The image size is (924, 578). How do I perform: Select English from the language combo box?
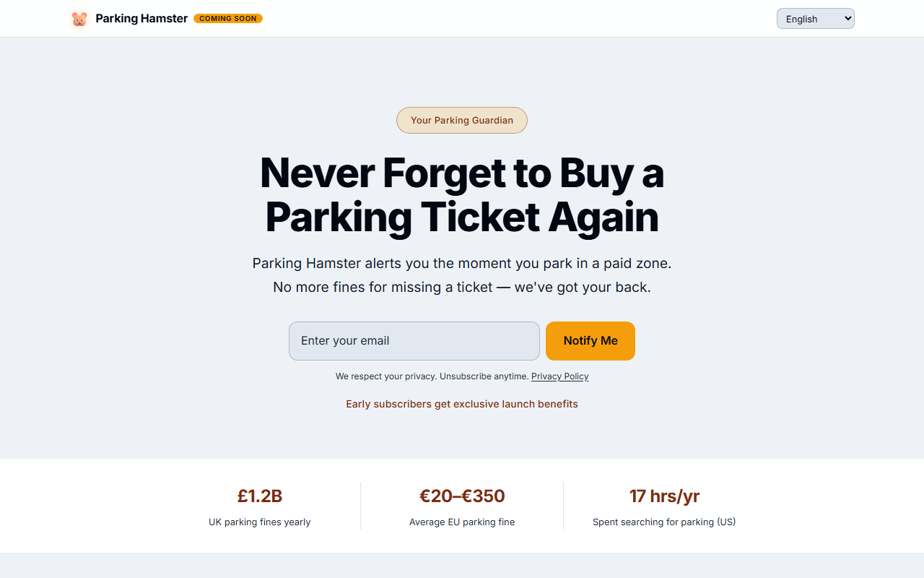tap(815, 18)
